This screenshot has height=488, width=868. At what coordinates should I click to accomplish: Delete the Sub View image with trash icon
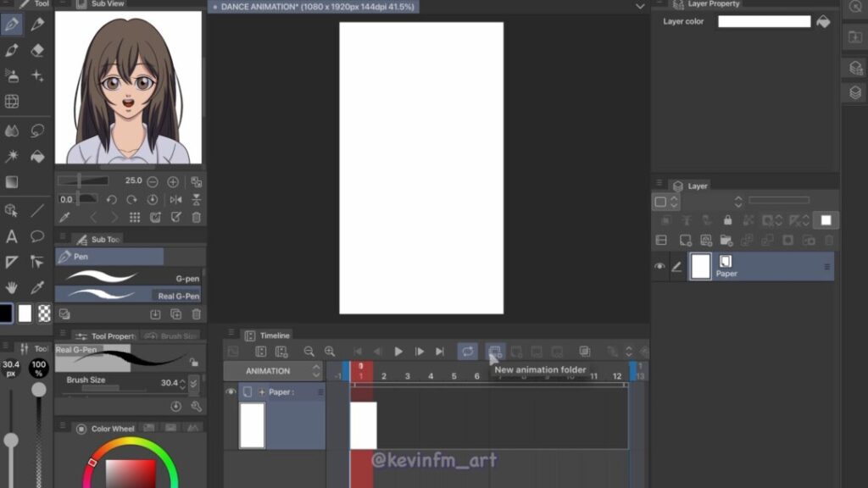197,218
